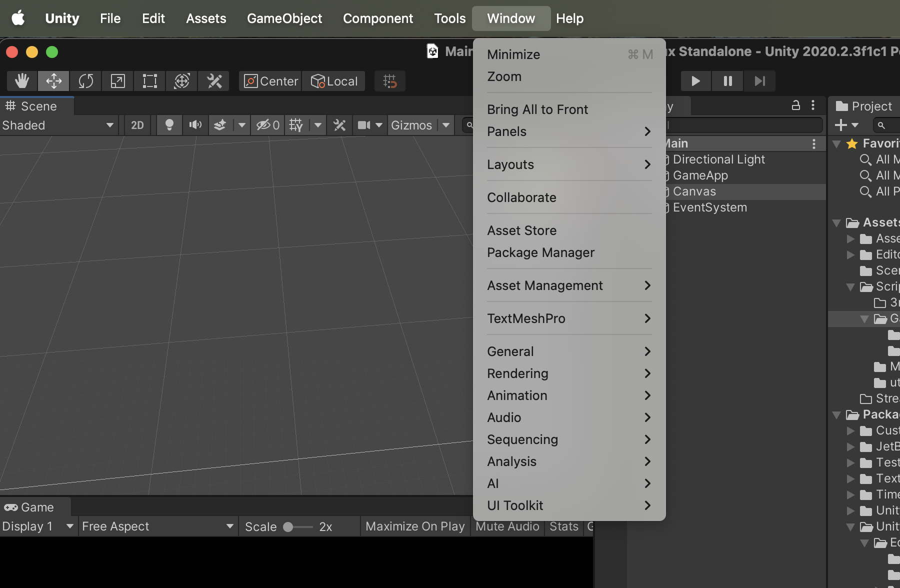This screenshot has height=588, width=900.
Task: Open the Rendering submenu
Action: [569, 373]
